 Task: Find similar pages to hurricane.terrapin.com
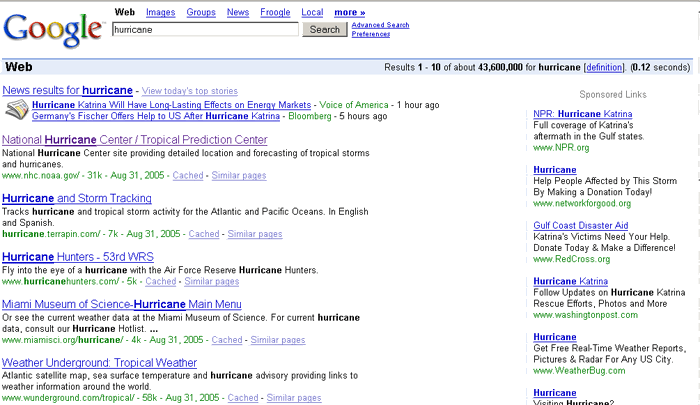point(255,234)
